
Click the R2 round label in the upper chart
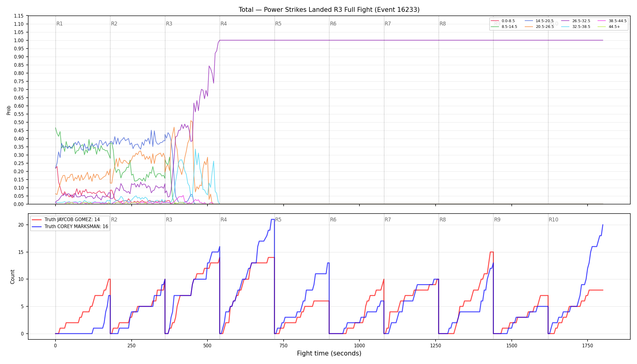(x=114, y=24)
